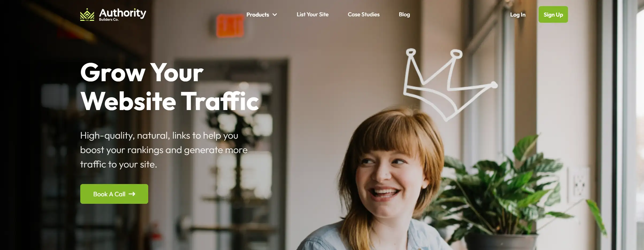Image resolution: width=644 pixels, height=250 pixels.
Task: Open the Blog link
Action: pos(404,14)
